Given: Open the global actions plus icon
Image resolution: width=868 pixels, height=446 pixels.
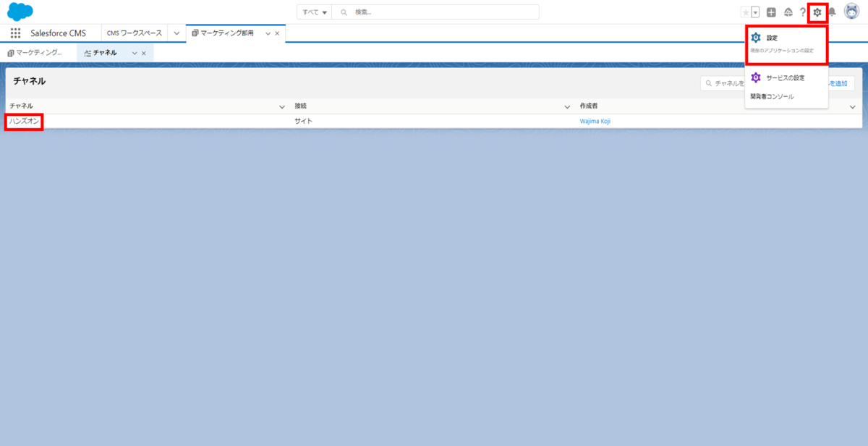Looking at the screenshot, I should 771,12.
